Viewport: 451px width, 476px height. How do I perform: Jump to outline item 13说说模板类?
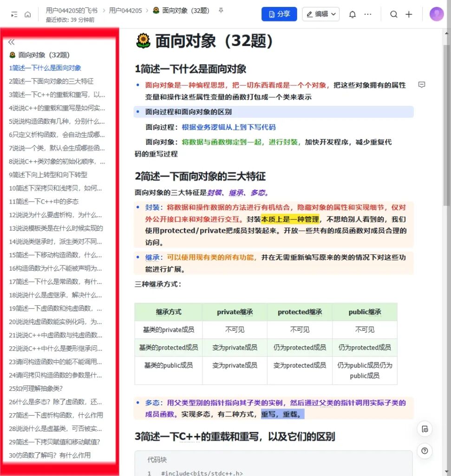[x=56, y=228]
